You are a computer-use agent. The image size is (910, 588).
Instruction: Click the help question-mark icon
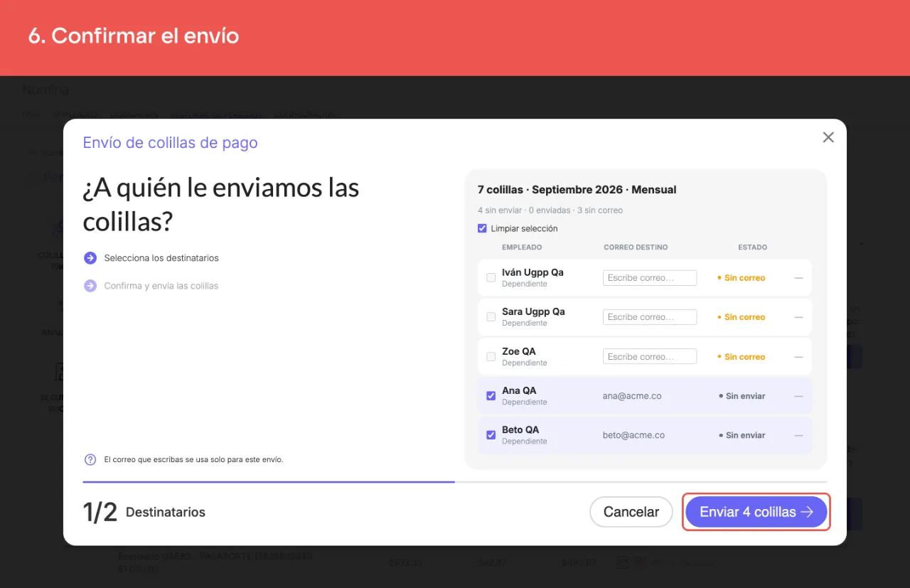[x=90, y=459]
